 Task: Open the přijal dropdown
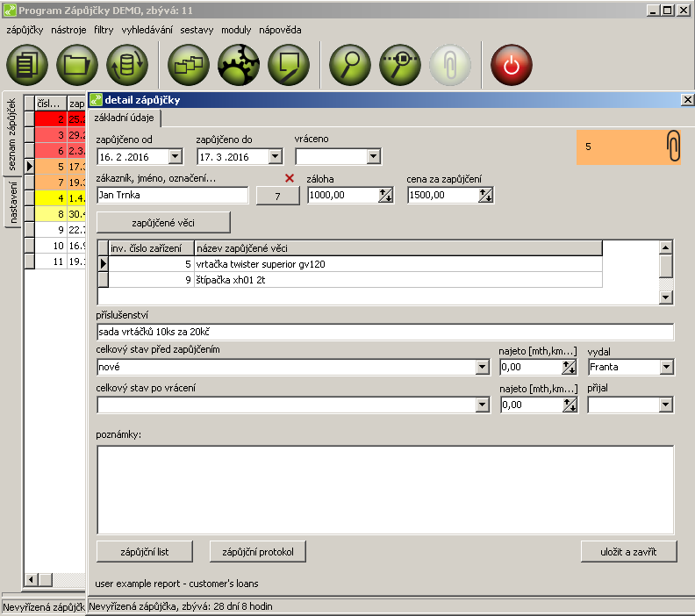pyautogui.click(x=665, y=405)
